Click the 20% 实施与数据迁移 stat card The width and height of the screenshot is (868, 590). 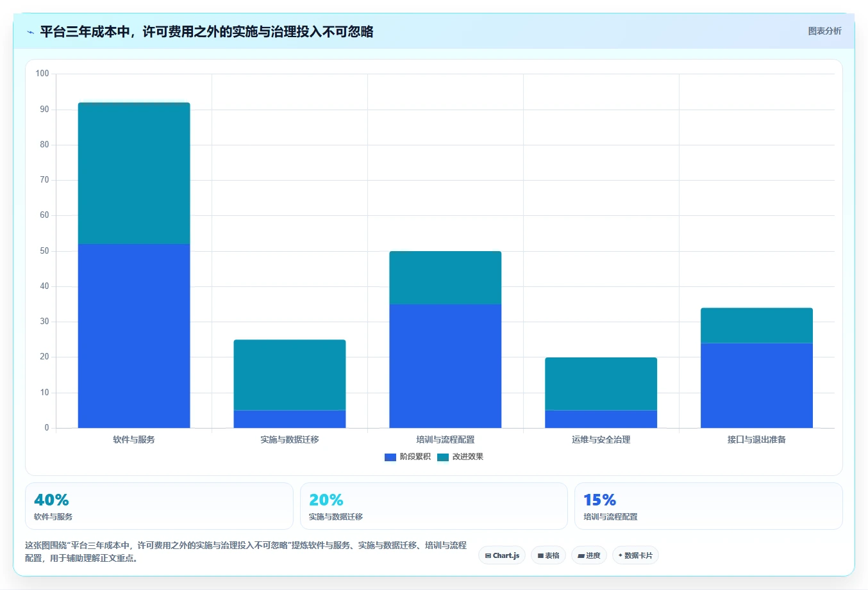coord(434,506)
